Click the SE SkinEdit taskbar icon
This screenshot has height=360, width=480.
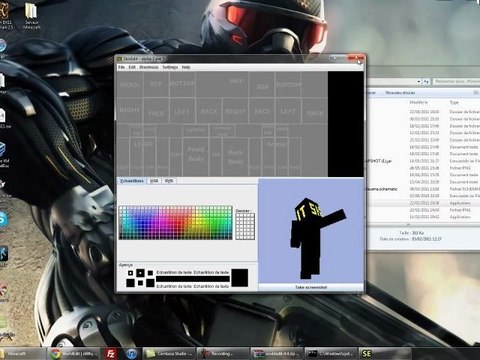tap(366, 353)
